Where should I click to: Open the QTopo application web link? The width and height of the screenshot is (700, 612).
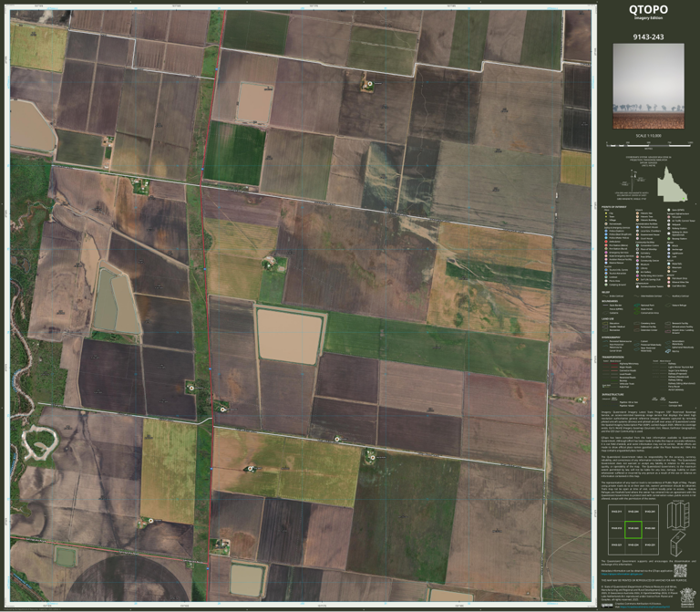622,574
